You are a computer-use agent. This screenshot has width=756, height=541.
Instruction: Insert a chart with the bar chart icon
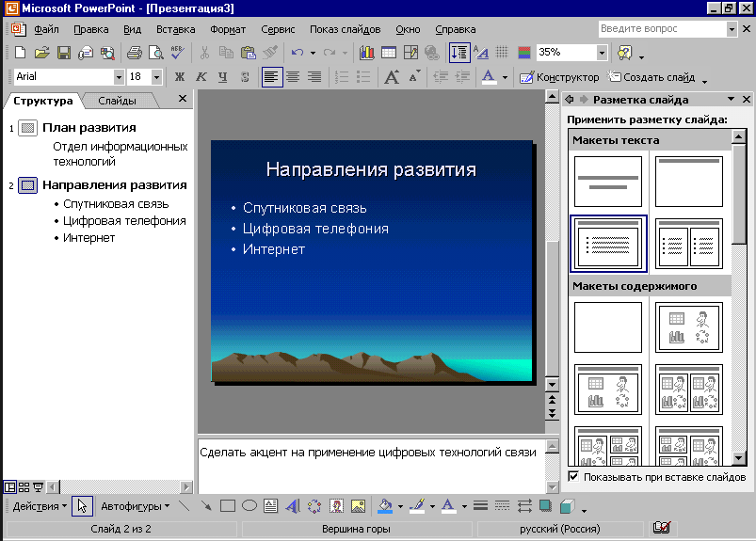click(x=367, y=52)
